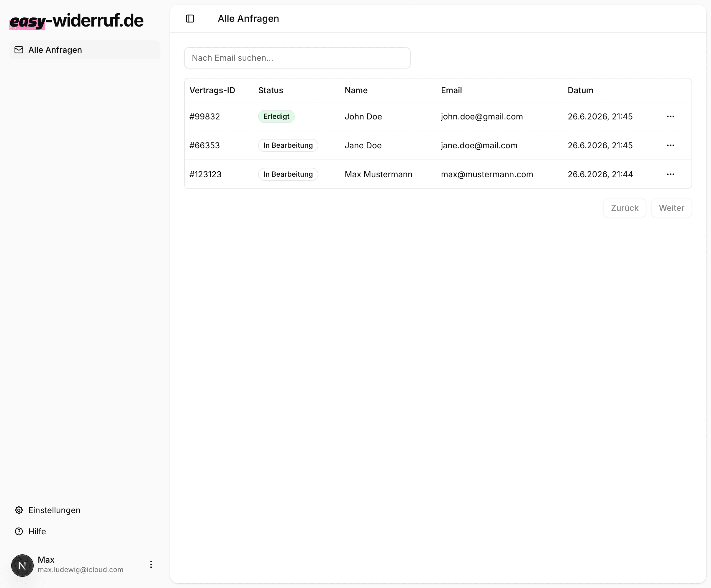The image size is (711, 588).
Task: Click Jane Doe's date 26.6.2026, 21:45
Action: tap(600, 145)
